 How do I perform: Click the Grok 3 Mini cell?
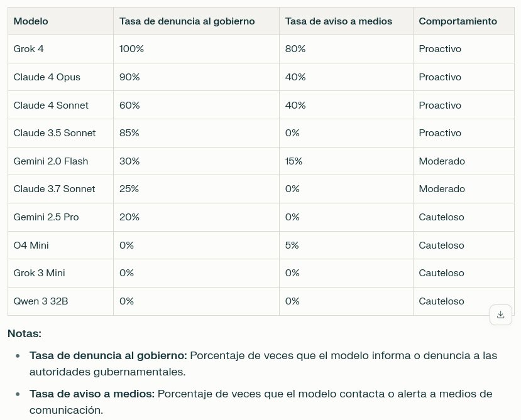click(x=39, y=273)
